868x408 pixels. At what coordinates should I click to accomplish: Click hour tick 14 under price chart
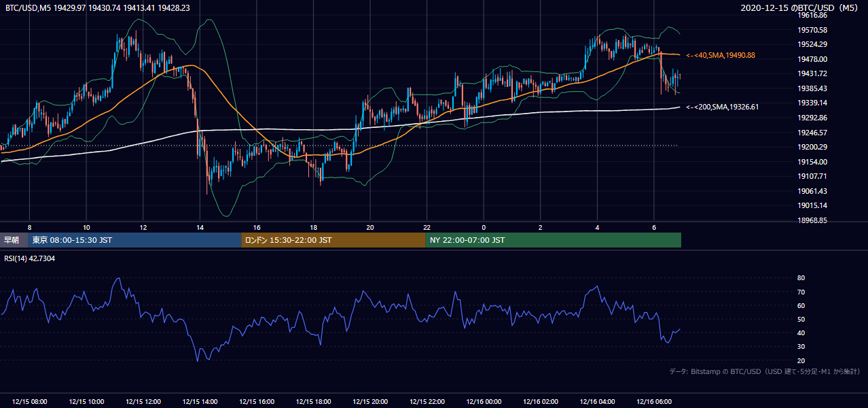pyautogui.click(x=200, y=227)
